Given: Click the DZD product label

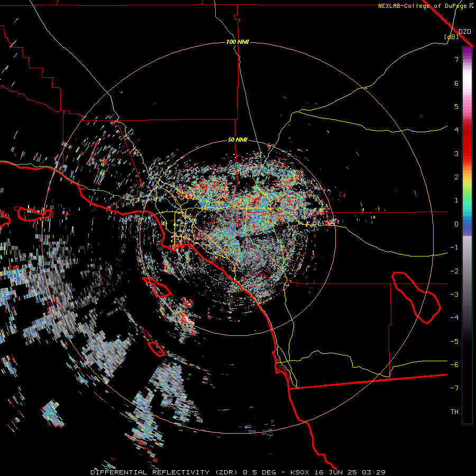Looking at the screenshot, I should [465, 32].
